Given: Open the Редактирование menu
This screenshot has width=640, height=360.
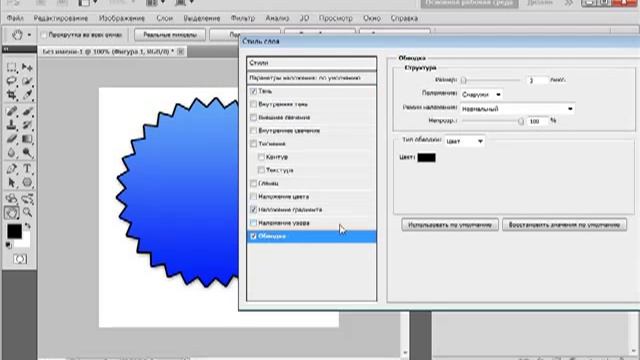Looking at the screenshot, I should 61,18.
